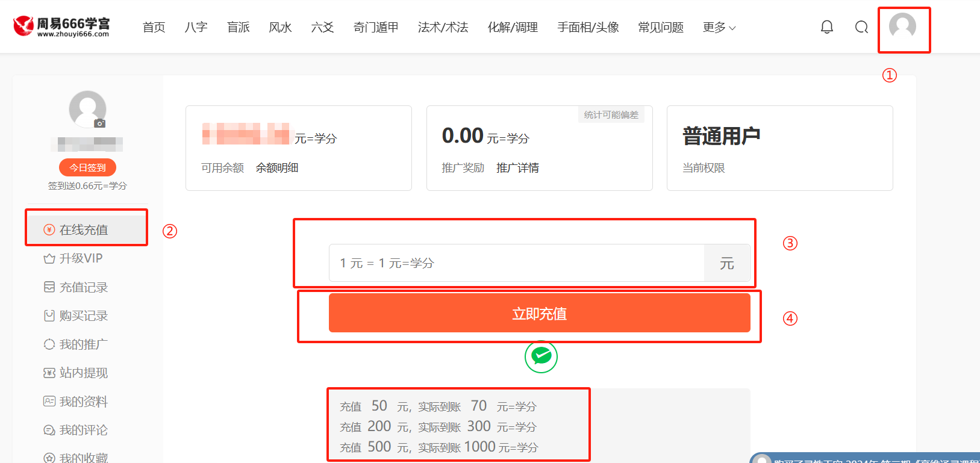Open search with the magnifier icon
The image size is (980, 463).
click(x=861, y=27)
